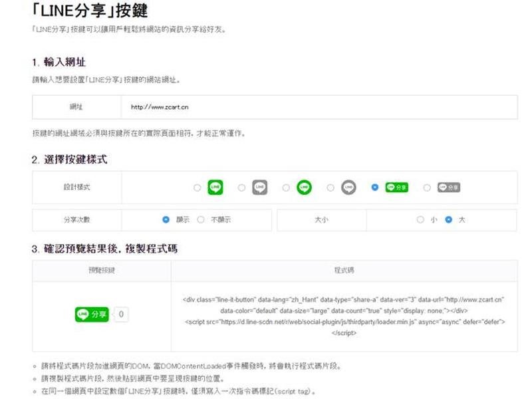Click the preview LINE 分享 button

pos(92,315)
